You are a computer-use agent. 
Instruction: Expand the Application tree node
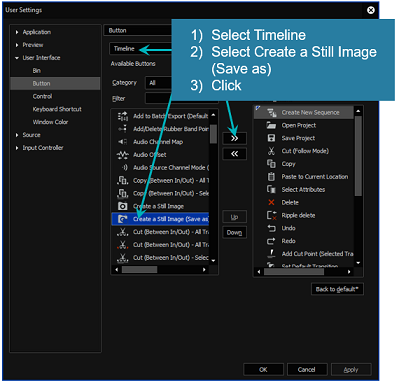click(17, 32)
